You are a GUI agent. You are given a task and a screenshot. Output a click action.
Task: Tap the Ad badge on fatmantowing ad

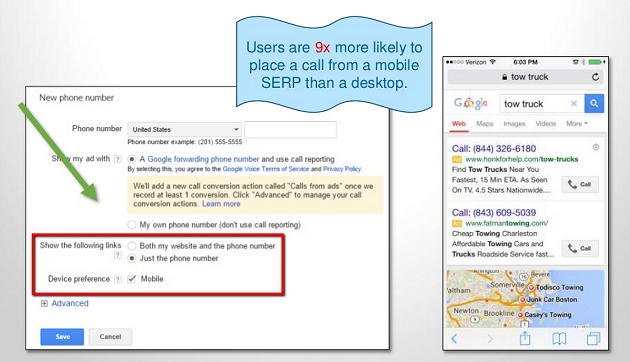pyautogui.click(x=457, y=223)
